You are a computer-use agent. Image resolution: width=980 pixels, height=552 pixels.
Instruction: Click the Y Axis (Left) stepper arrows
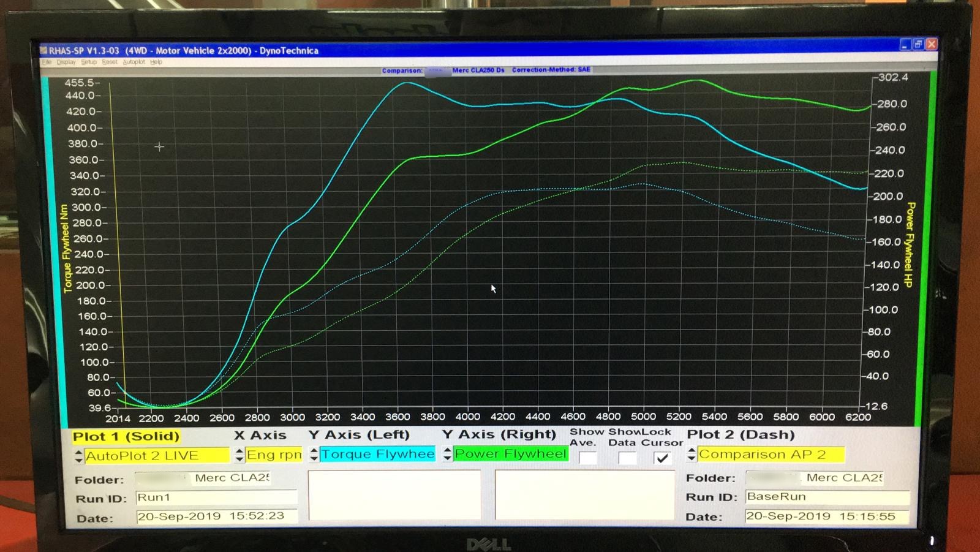pyautogui.click(x=314, y=454)
